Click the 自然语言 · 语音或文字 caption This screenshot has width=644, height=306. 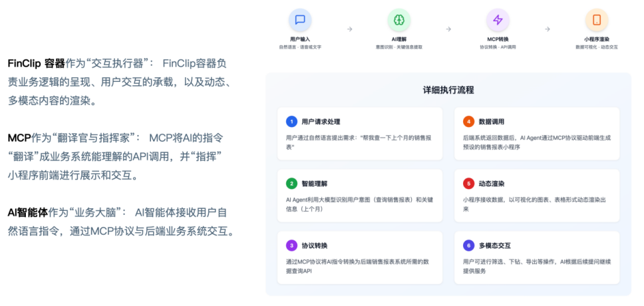click(x=300, y=47)
